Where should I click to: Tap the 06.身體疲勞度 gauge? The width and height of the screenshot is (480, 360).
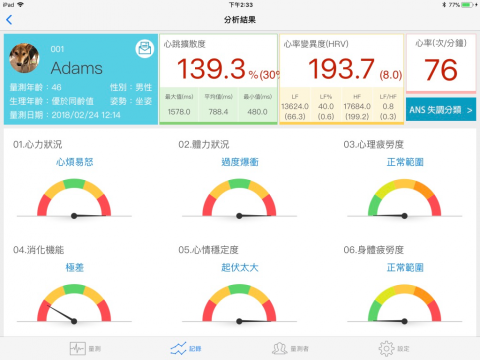pyautogui.click(x=404, y=305)
